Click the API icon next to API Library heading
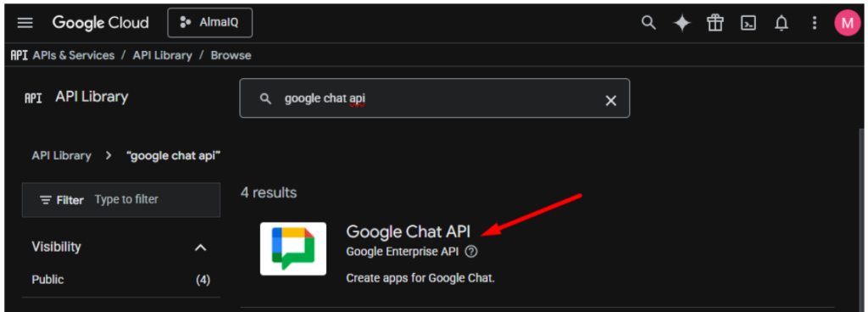Screen dimensions: 868x312 (33, 98)
